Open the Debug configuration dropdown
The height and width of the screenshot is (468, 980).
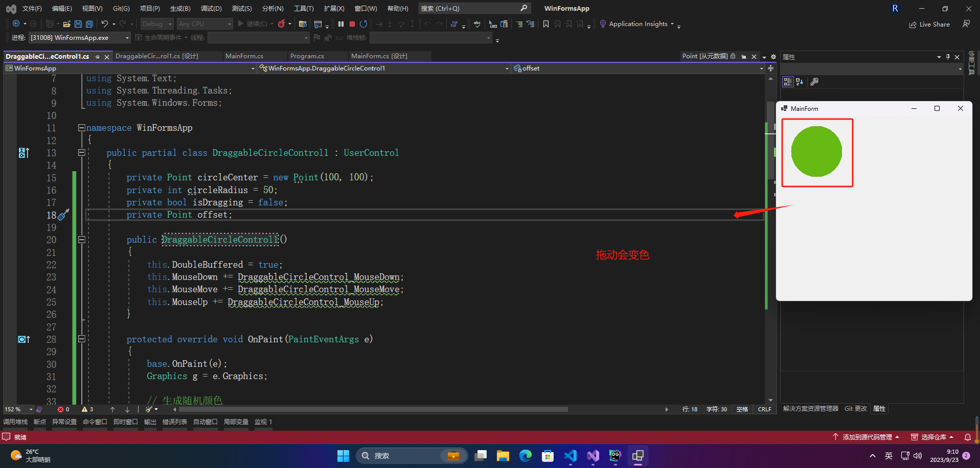(157, 24)
